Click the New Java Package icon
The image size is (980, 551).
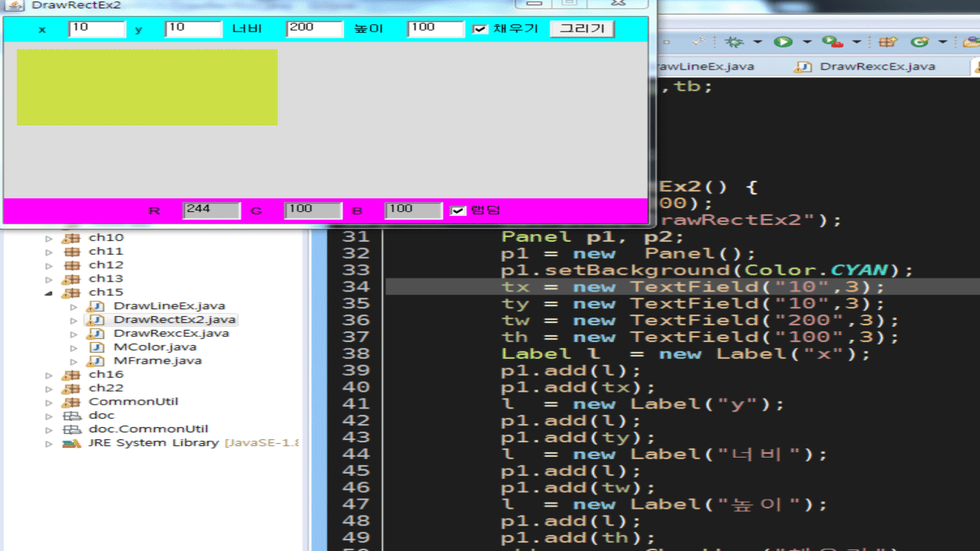click(x=888, y=42)
